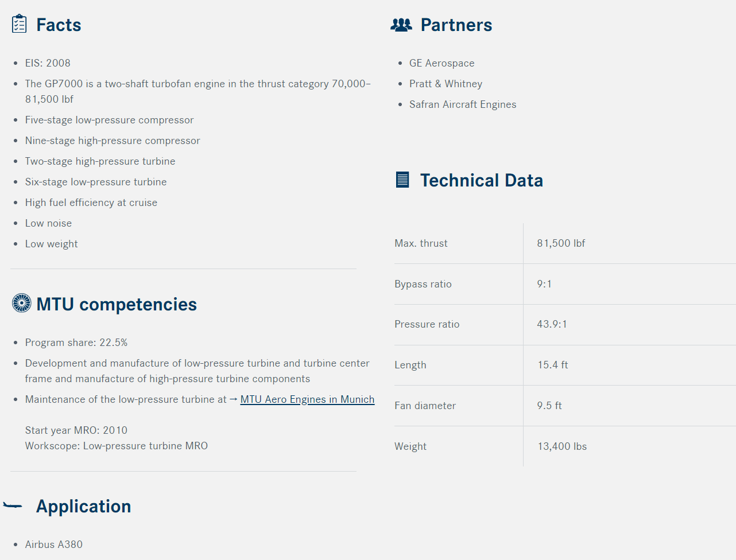Click the MTU competencies heading
Screen dimensions: 736x560
click(117, 304)
